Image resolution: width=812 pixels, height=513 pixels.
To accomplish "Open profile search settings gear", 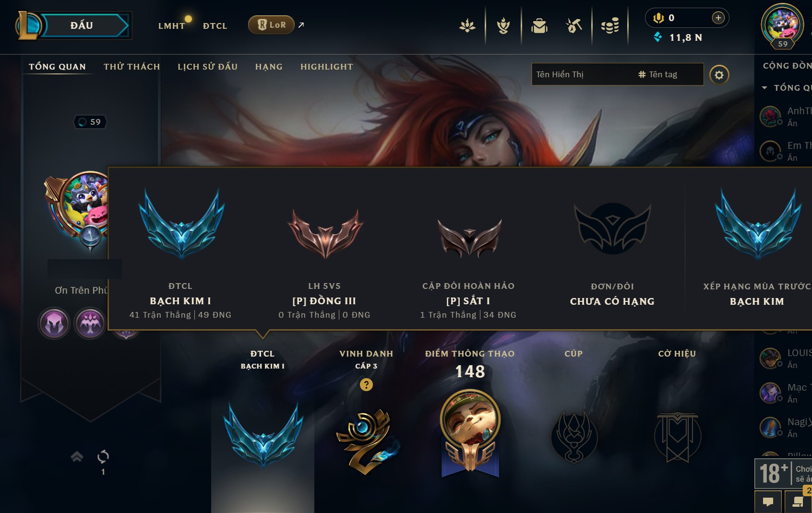I will tap(719, 74).
